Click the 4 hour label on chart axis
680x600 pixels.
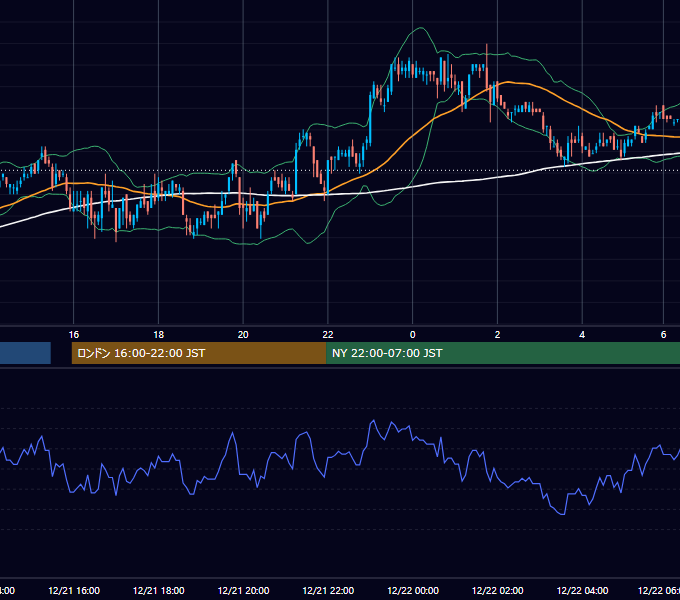coord(582,335)
